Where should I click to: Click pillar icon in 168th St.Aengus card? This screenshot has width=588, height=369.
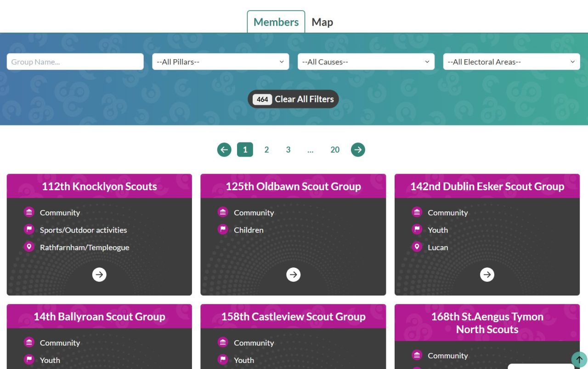417,355
